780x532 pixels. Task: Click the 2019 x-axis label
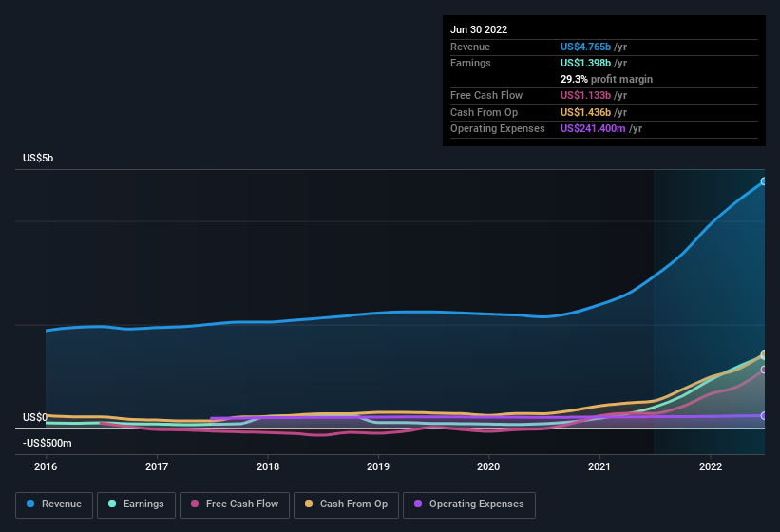pyautogui.click(x=378, y=466)
